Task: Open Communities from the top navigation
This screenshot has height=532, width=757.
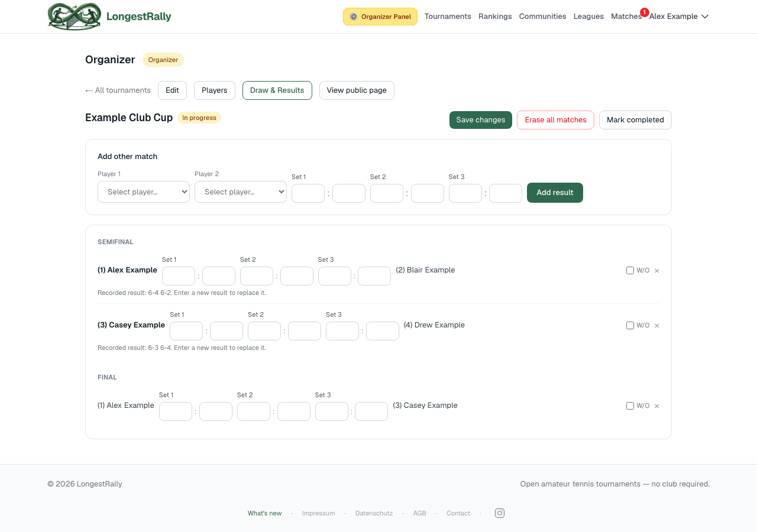Action: (543, 17)
